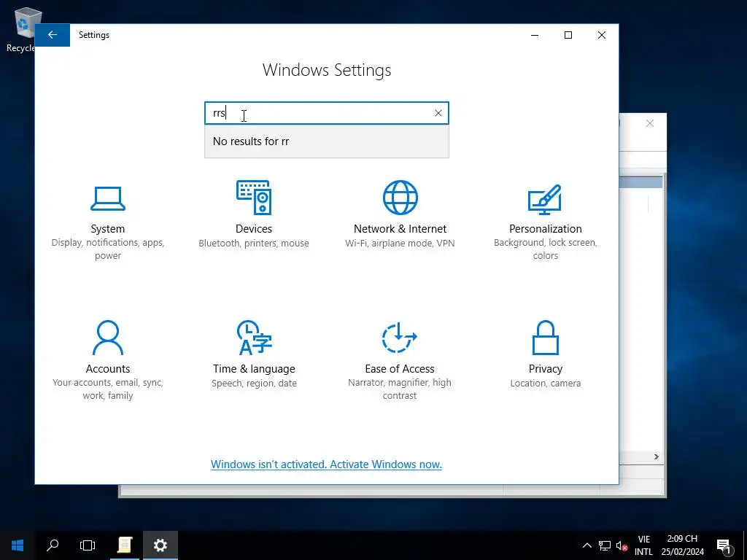Go back with the Settings arrow

click(x=53, y=35)
